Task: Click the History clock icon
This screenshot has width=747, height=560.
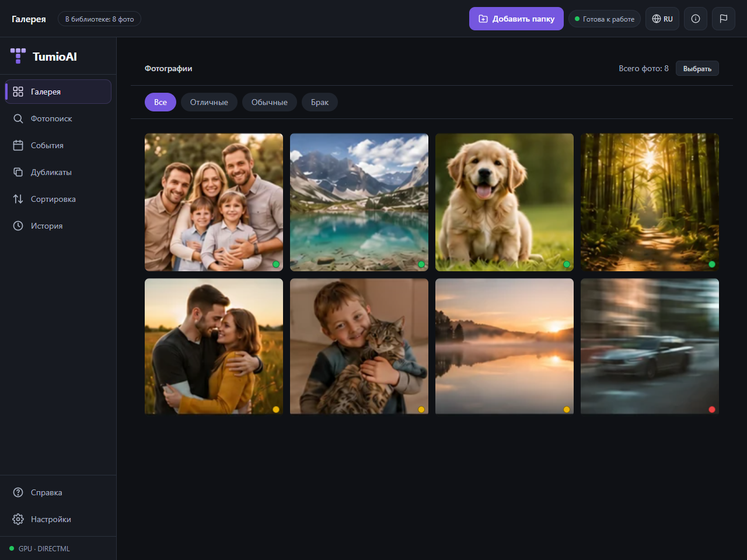Action: [18, 226]
